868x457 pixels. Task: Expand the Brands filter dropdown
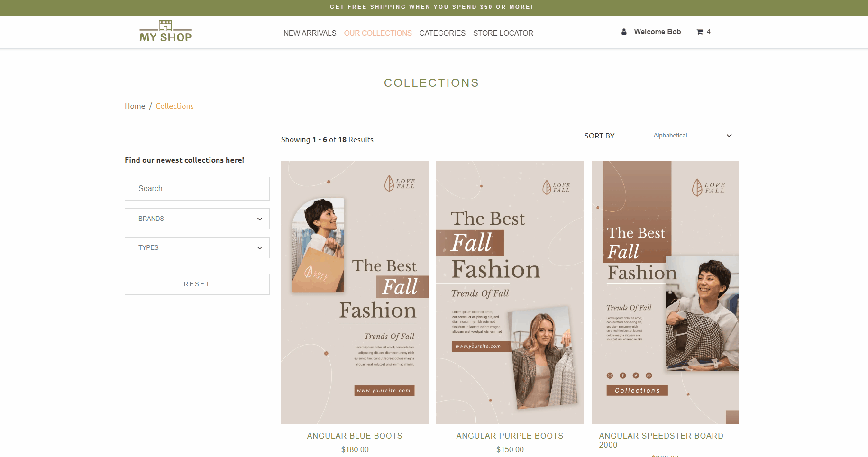pos(197,219)
